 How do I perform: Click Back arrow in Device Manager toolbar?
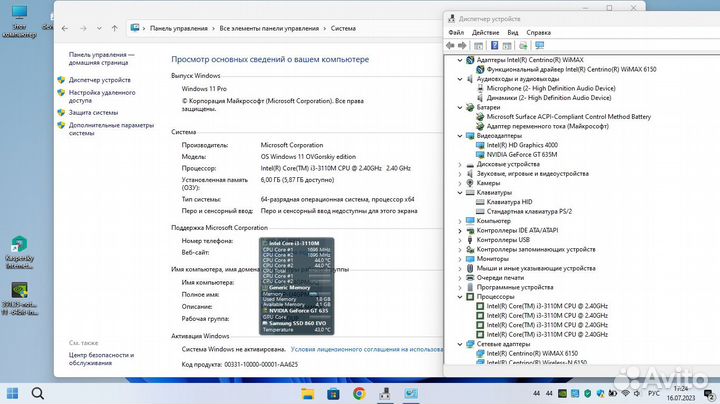(x=450, y=45)
